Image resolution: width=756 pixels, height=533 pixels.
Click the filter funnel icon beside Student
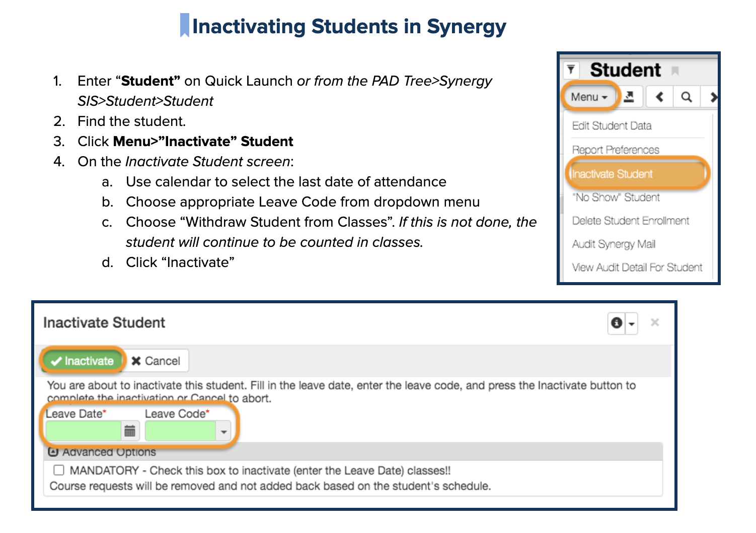(571, 70)
